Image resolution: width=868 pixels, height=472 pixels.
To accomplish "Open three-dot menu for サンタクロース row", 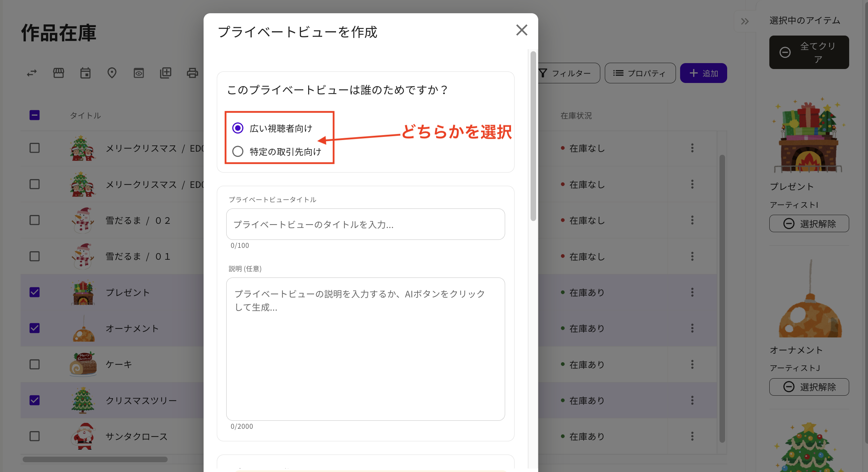I will [x=692, y=436].
